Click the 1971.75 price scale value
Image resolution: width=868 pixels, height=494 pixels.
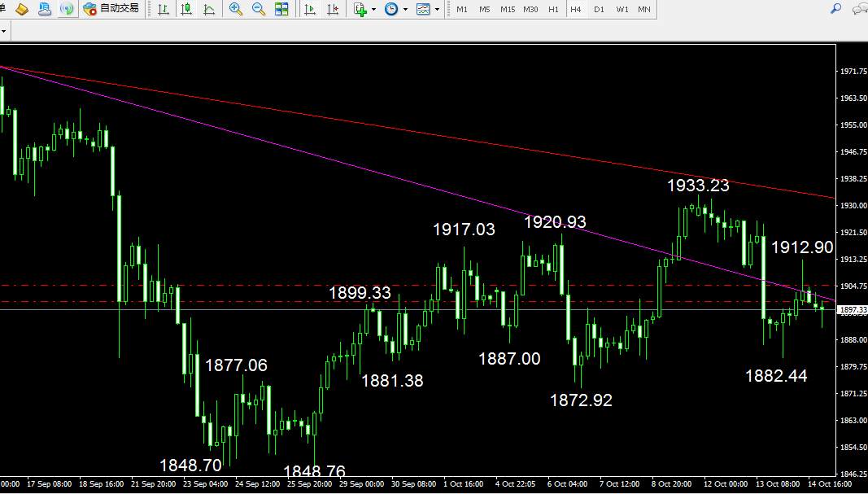pos(853,72)
